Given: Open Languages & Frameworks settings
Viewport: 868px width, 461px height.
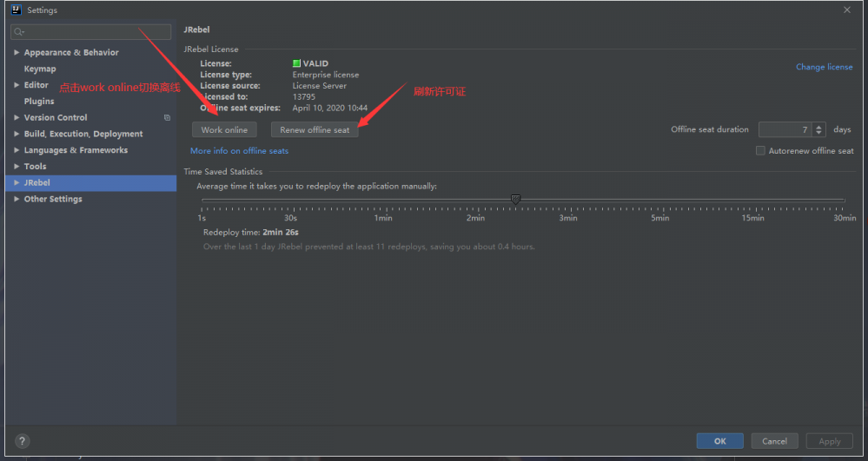Looking at the screenshot, I should (76, 150).
